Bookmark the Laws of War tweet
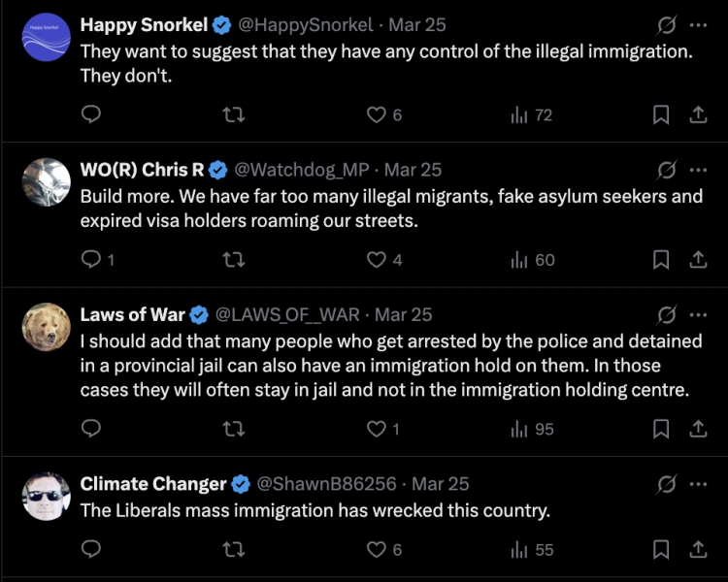Viewport: 728px width, 582px height. pos(661,428)
